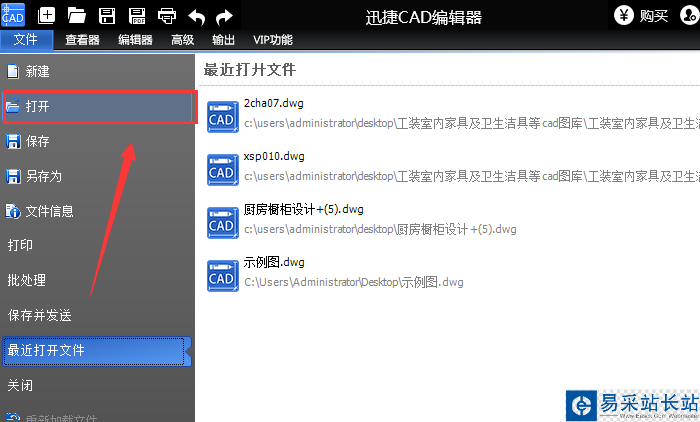Click the file path under 厨房橱柜设计+(5).dwg

point(380,230)
